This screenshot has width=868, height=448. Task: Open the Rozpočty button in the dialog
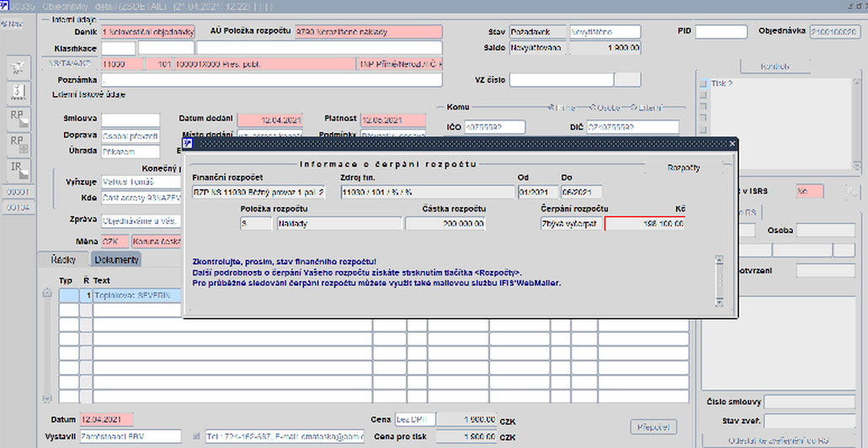point(684,168)
